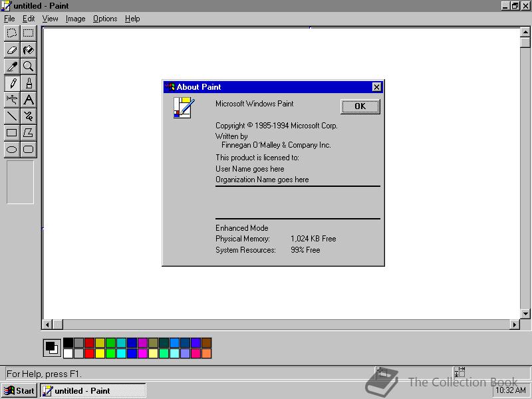Activate the Pick Color eyedropper tool
The image size is (532, 399).
12,66
